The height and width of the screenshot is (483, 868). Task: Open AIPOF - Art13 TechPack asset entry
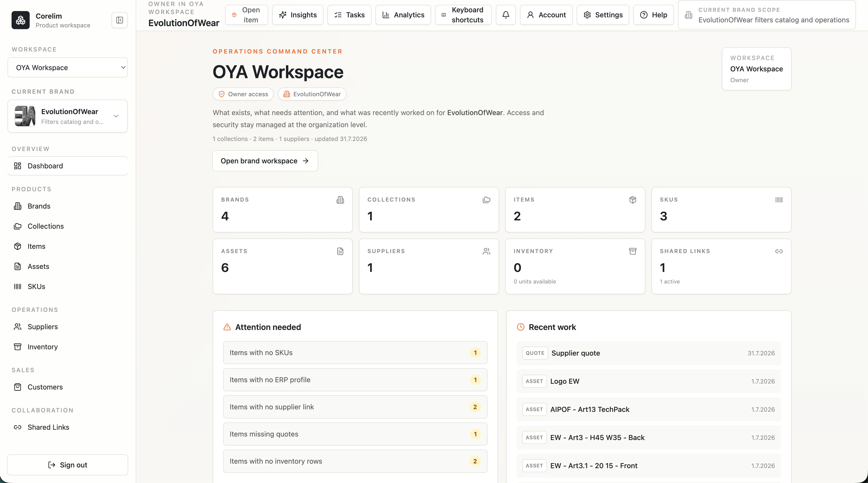pos(649,409)
